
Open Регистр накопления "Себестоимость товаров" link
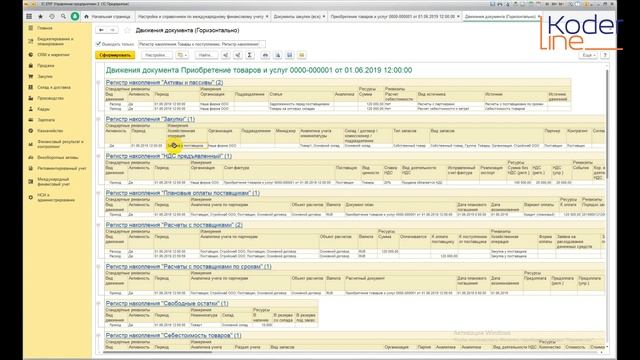[x=173, y=335]
